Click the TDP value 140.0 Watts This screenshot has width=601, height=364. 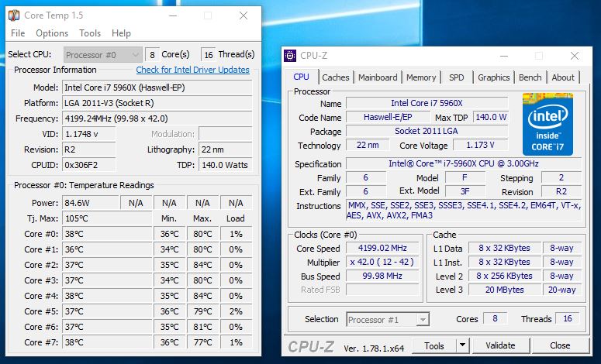(x=226, y=165)
